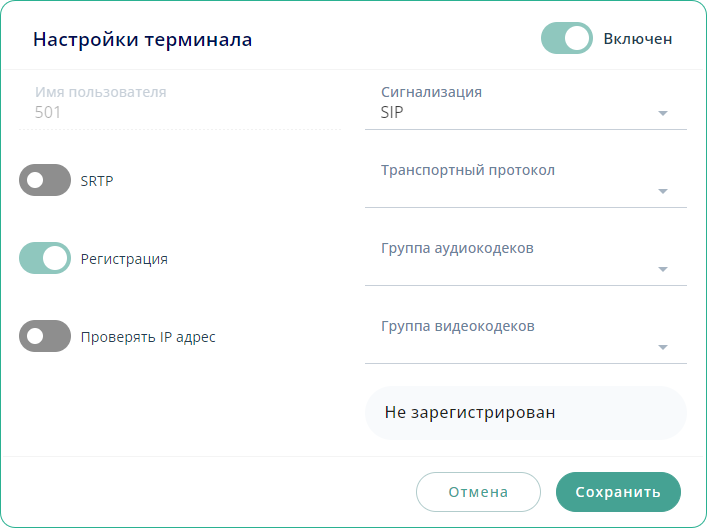The height and width of the screenshot is (528, 707).
Task: Click the Группа видеокодеков field label
Action: [x=457, y=326]
